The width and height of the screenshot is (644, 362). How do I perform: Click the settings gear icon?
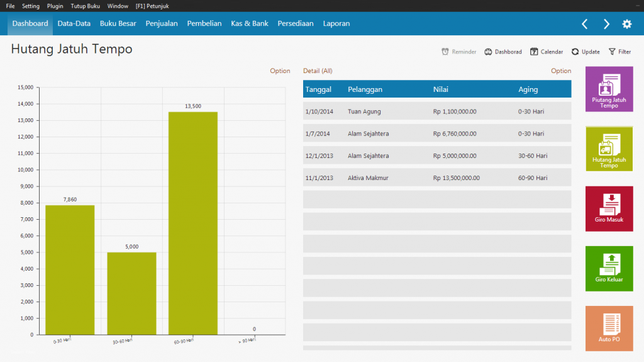click(x=627, y=24)
